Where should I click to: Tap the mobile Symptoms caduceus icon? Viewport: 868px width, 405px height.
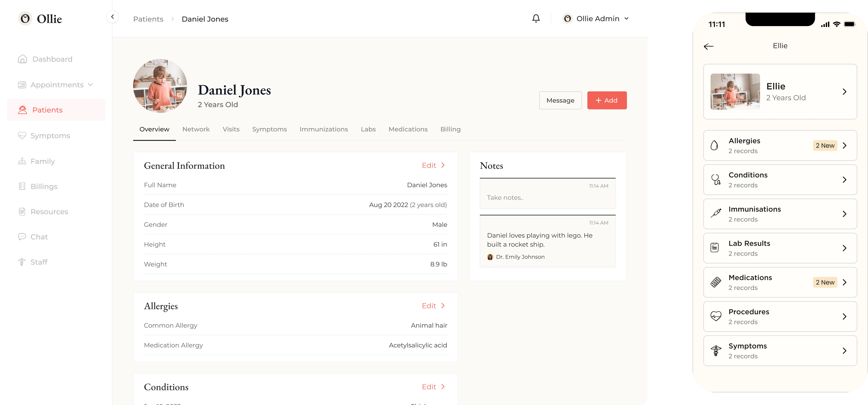pos(716,351)
